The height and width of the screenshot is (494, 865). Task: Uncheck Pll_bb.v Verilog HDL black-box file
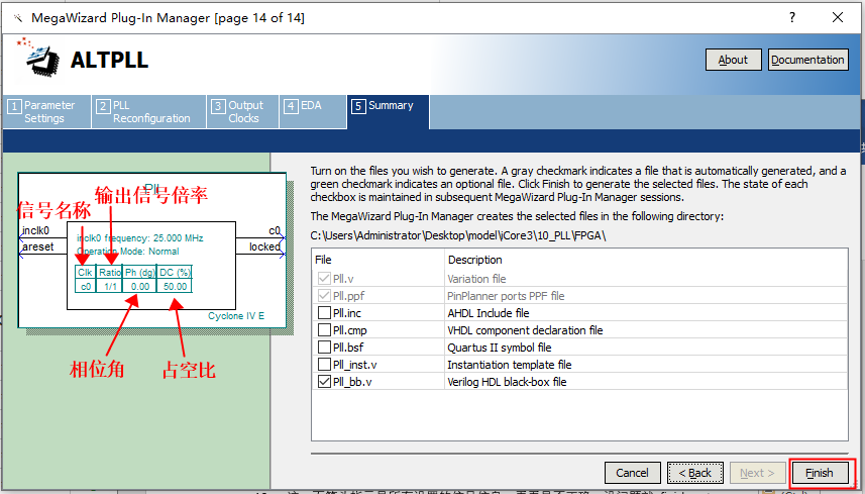point(324,381)
